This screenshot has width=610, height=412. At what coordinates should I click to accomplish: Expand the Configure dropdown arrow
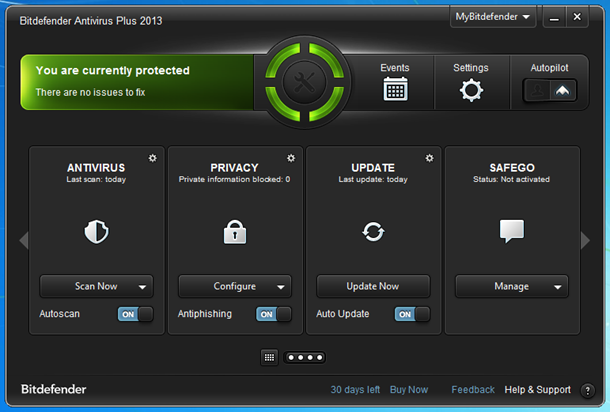click(x=280, y=287)
